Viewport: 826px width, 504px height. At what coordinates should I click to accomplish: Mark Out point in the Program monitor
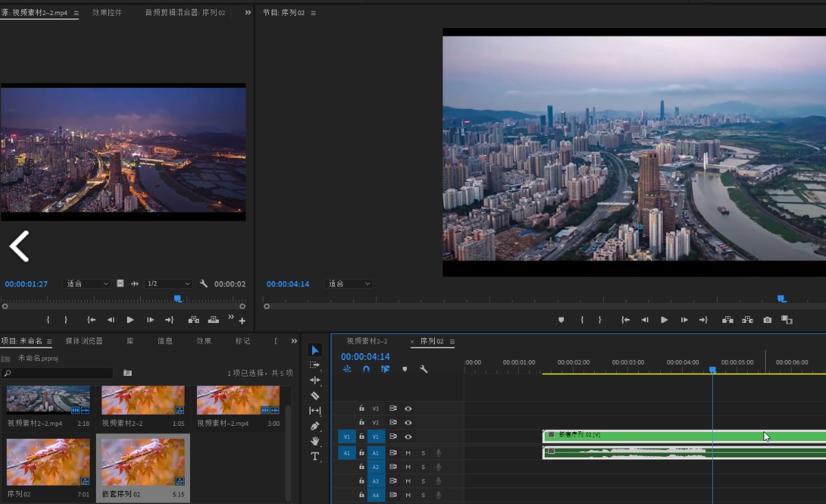click(600, 320)
